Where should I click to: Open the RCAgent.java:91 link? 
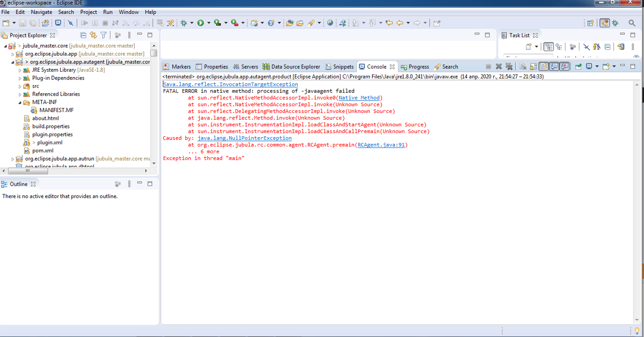[x=381, y=145]
